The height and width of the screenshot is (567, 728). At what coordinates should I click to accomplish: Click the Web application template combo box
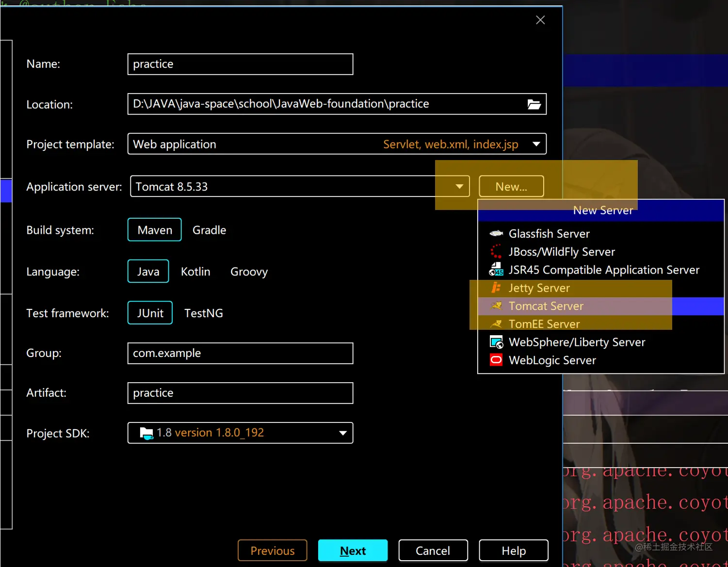(337, 144)
